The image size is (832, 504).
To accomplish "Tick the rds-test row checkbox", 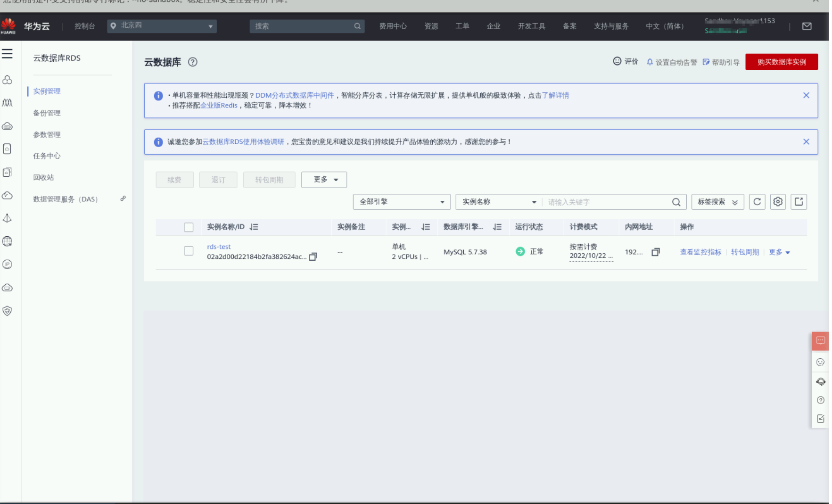I will pos(189,251).
